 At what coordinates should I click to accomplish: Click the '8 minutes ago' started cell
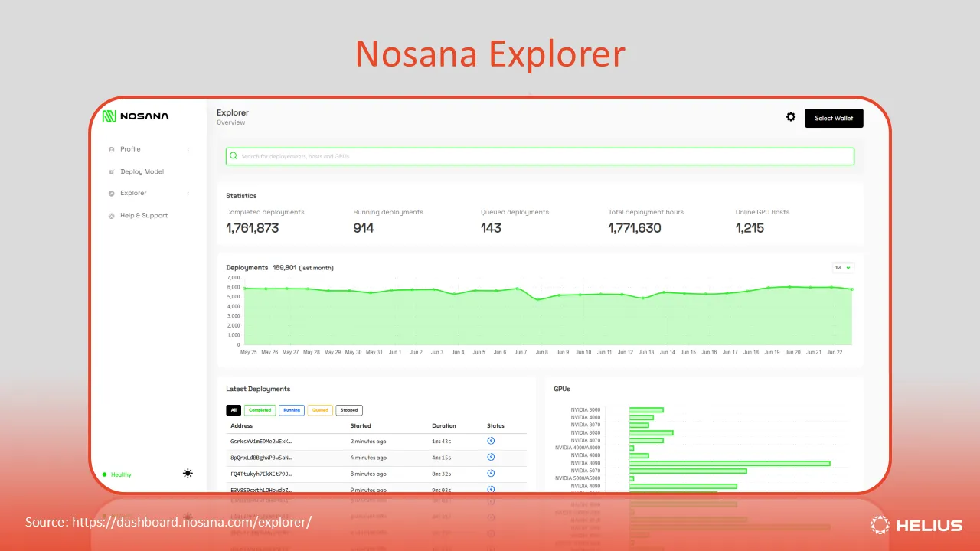pos(368,474)
